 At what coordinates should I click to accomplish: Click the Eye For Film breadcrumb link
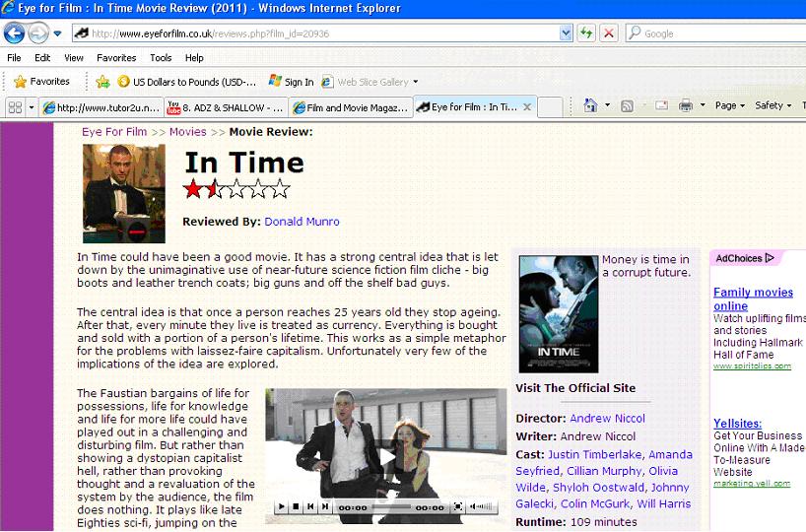point(114,132)
